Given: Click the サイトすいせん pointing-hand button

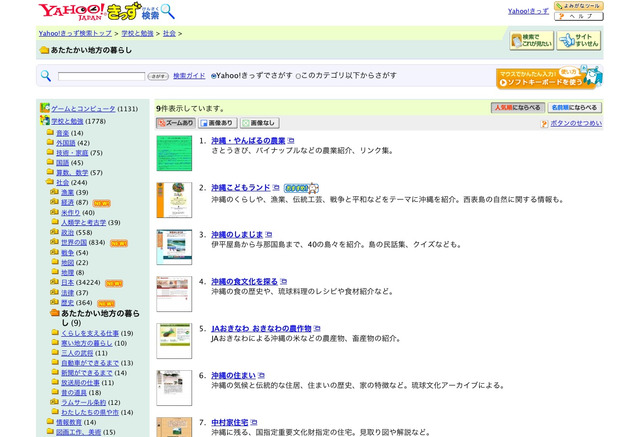Looking at the screenshot, I should 579,40.
